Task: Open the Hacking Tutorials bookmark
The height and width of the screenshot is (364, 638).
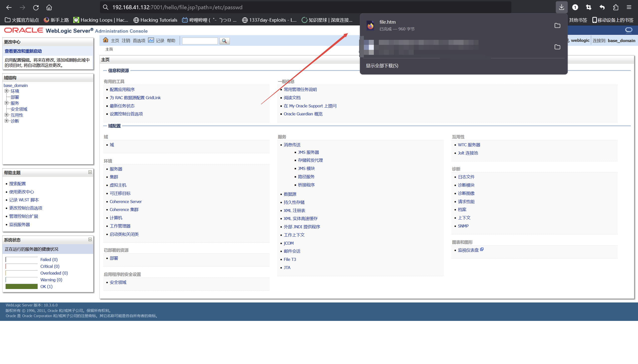Action: point(155,20)
